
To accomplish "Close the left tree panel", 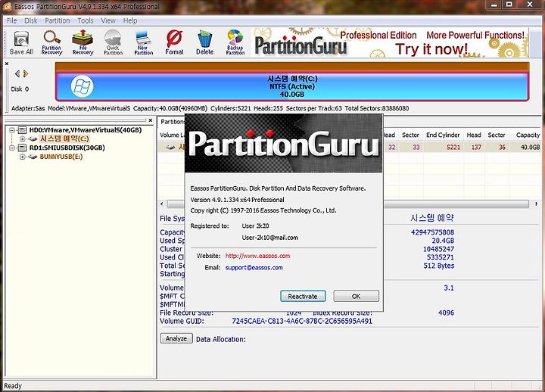I will [150, 120].
